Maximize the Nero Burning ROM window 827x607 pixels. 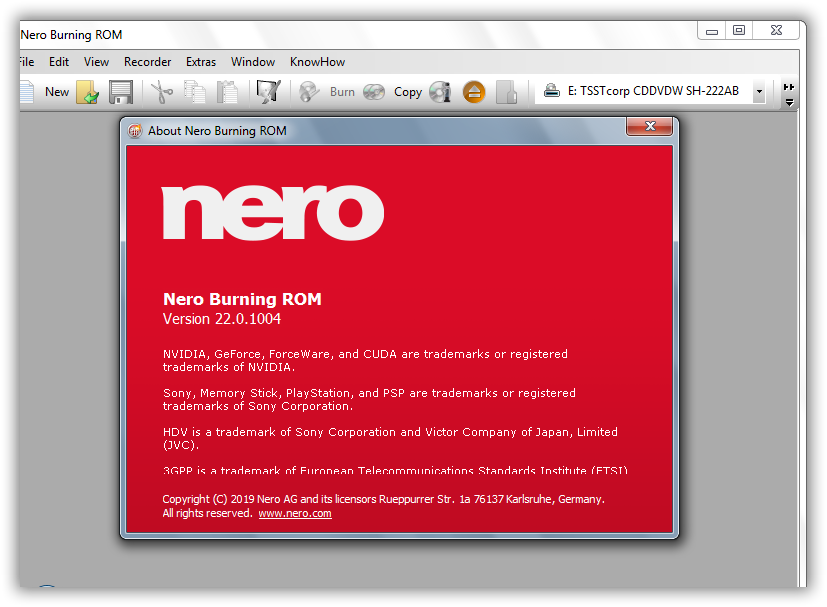739,31
